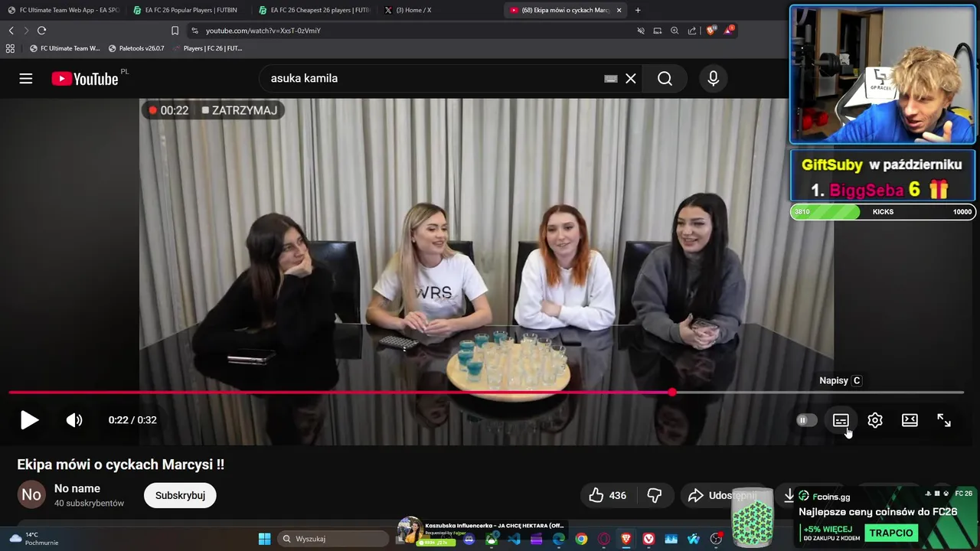This screenshot has height=551, width=980.
Task: Turn on subtitles (Napisy) button
Action: (x=841, y=420)
